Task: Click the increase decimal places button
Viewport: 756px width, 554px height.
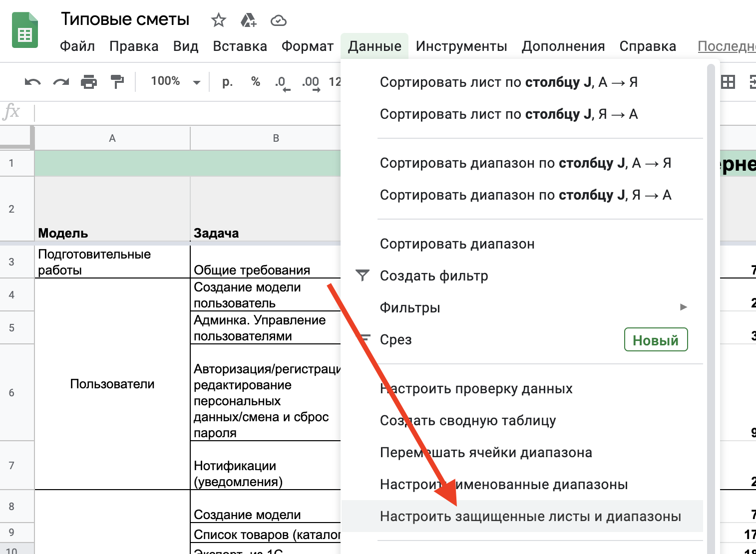Action: click(x=311, y=83)
